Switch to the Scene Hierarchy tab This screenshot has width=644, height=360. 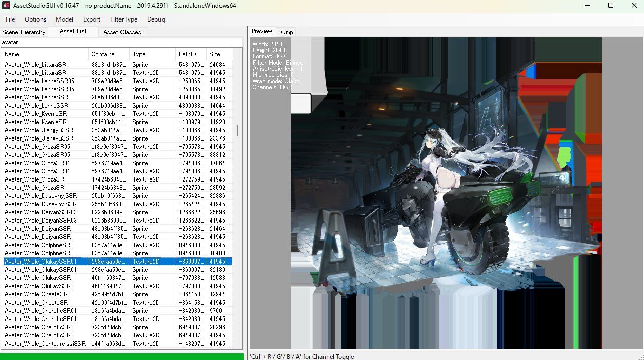point(24,32)
